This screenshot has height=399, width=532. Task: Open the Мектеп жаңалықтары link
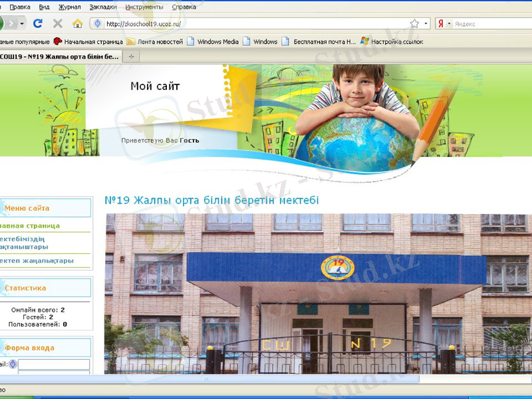coord(37,261)
